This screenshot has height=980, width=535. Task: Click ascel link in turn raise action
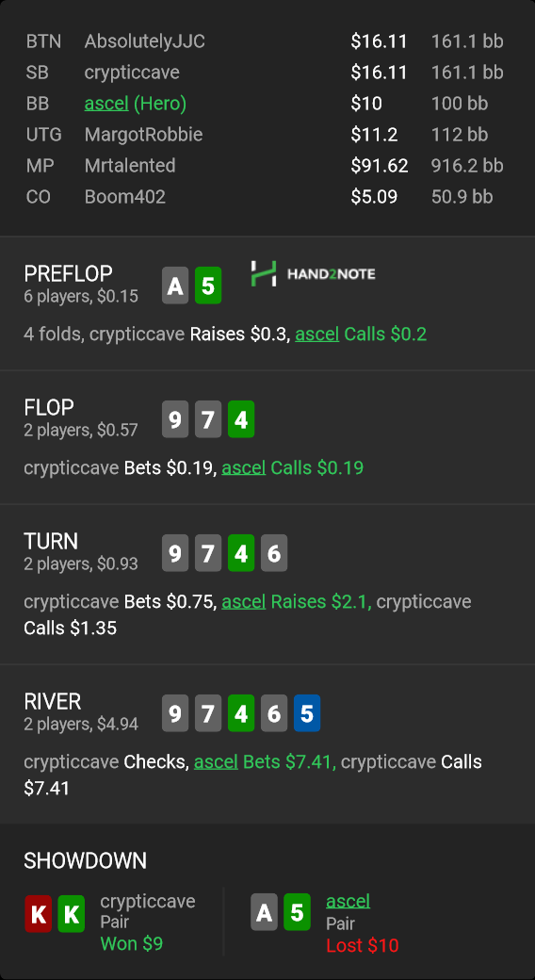click(244, 602)
